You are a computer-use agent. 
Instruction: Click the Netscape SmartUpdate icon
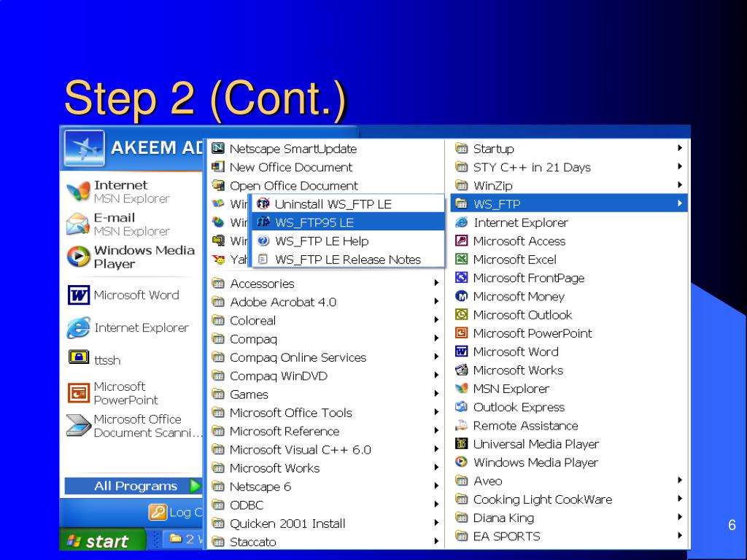coord(218,148)
